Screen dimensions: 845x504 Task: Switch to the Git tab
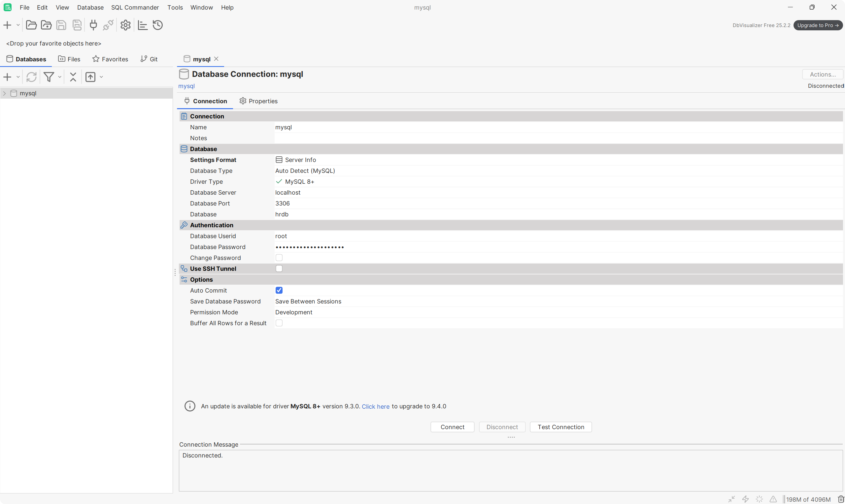click(x=149, y=59)
